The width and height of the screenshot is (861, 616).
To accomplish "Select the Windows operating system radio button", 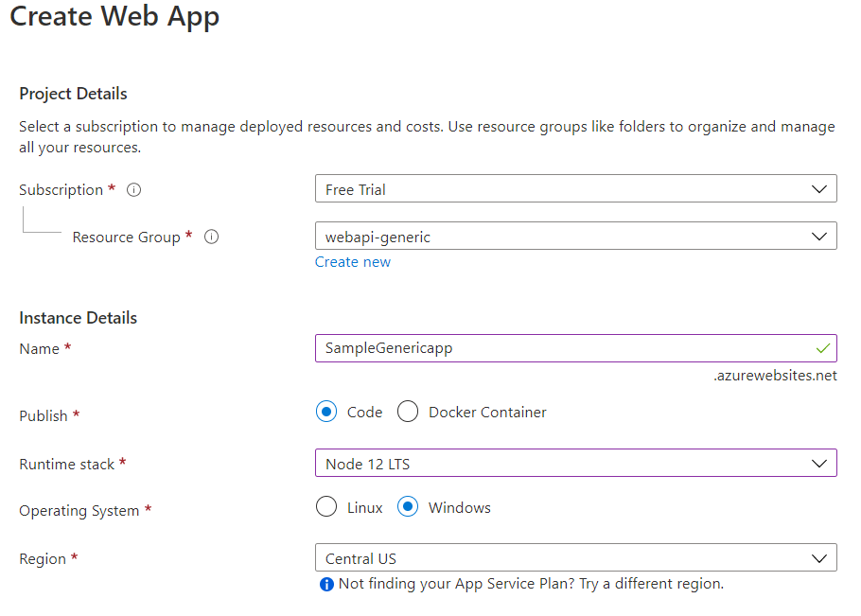I will [408, 507].
